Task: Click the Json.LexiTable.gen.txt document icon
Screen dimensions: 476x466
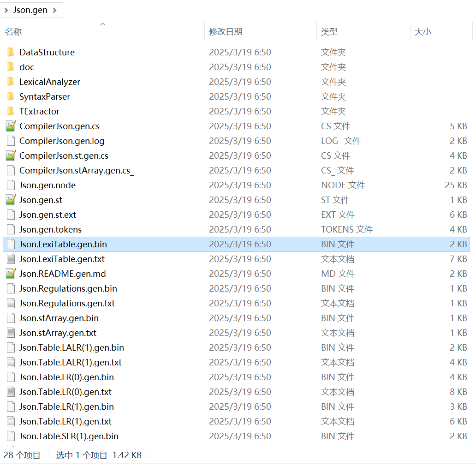Action: (x=11, y=259)
